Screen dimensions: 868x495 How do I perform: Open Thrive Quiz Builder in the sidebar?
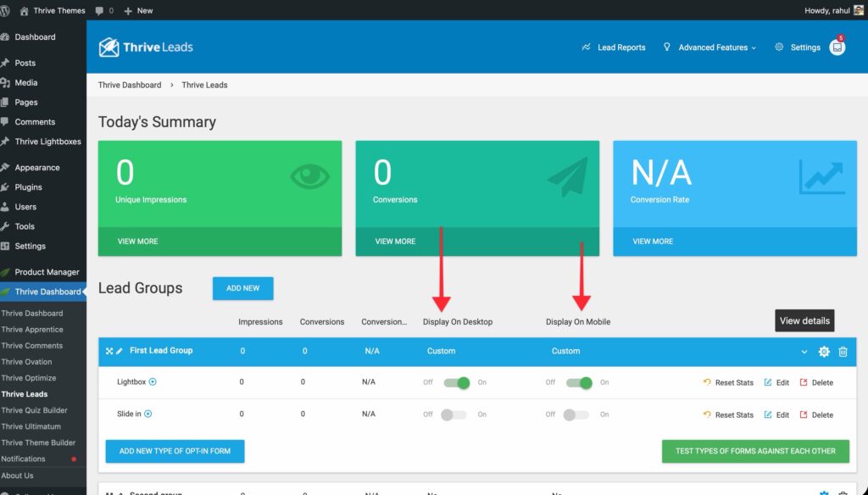tap(34, 410)
